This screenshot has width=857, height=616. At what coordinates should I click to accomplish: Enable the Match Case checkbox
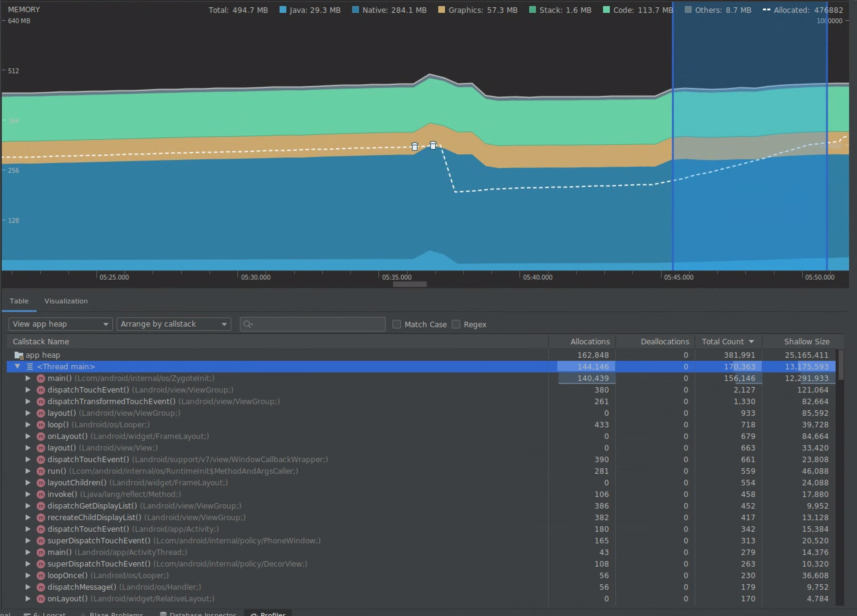397,324
